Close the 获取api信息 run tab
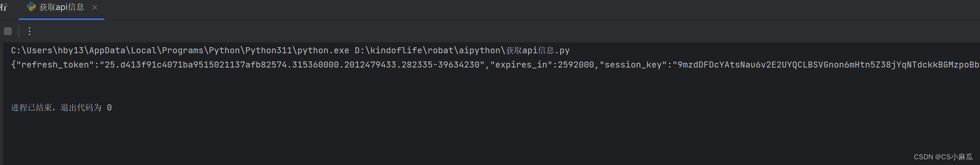Viewport: 980px width, 165px height. tap(95, 7)
